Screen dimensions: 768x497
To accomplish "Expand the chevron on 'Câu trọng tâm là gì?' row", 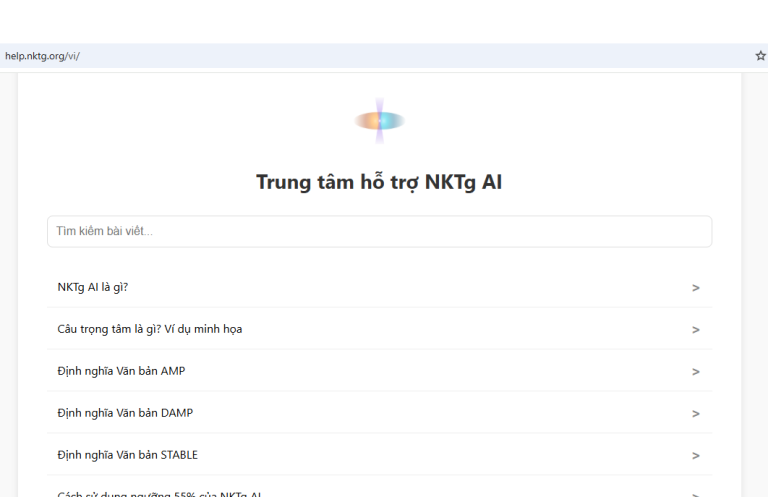I will point(696,330).
